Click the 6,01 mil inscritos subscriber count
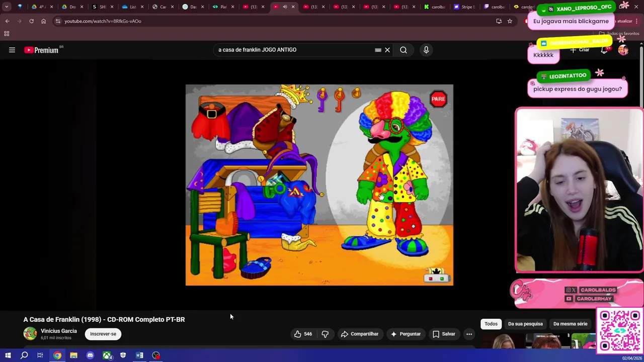The image size is (644, 362). pyautogui.click(x=56, y=338)
